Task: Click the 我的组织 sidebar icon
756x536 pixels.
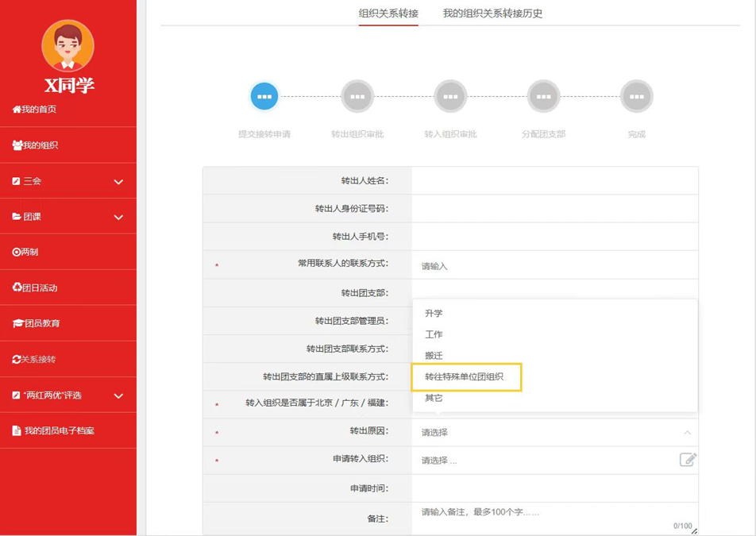Action: 16,145
